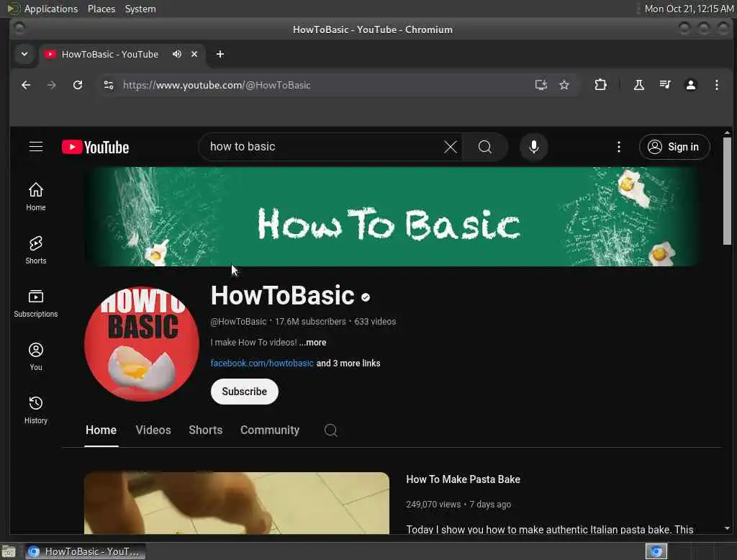Viewport: 737px width, 560px height.
Task: Close the HowToBasic - YouTube tab
Action: click(194, 54)
